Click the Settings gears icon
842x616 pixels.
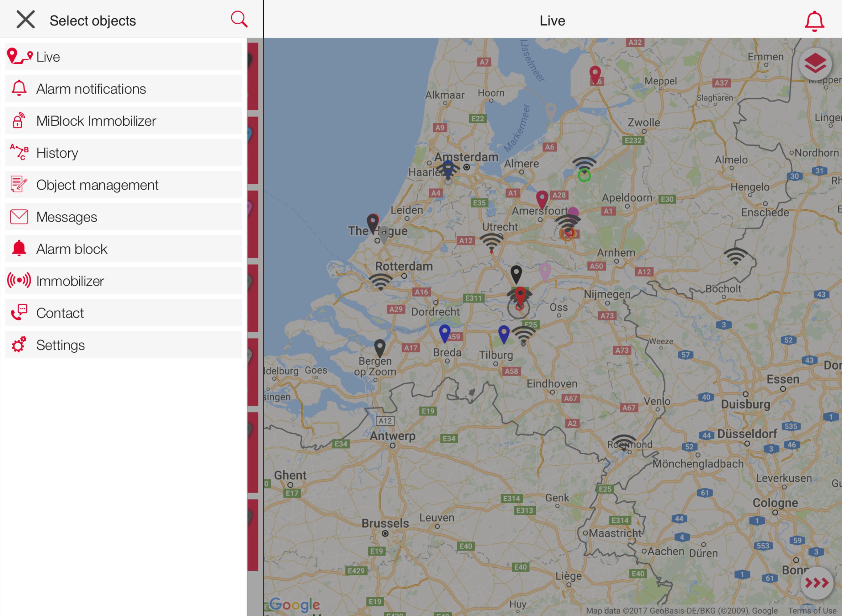(19, 344)
